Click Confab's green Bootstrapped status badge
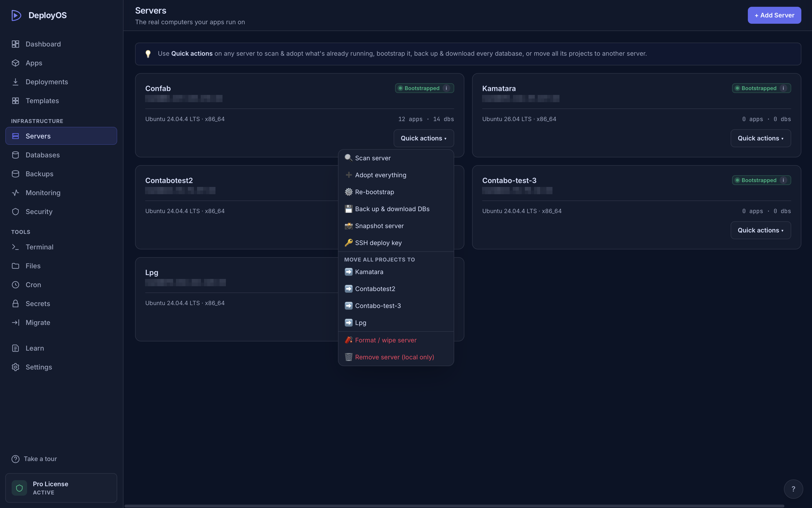This screenshot has height=508, width=812. point(424,88)
